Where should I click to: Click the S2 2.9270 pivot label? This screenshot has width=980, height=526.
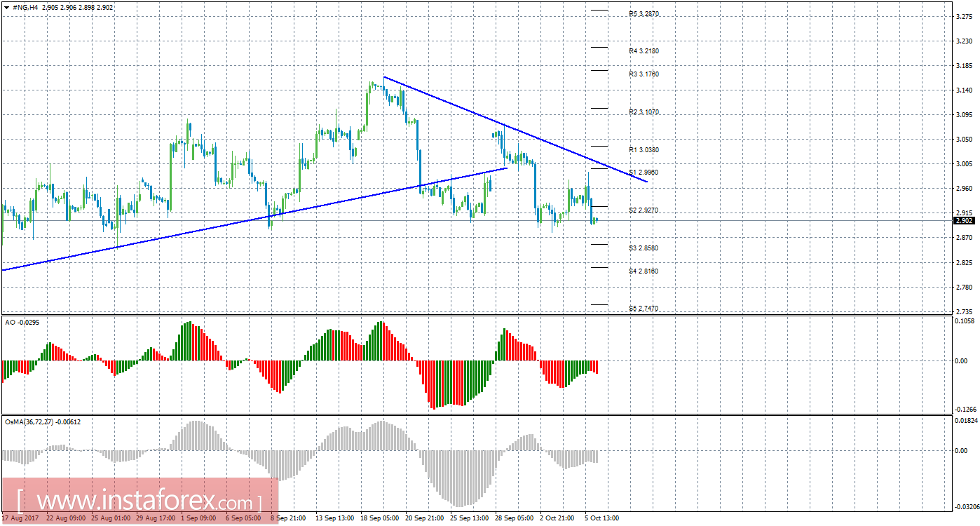pyautogui.click(x=644, y=210)
